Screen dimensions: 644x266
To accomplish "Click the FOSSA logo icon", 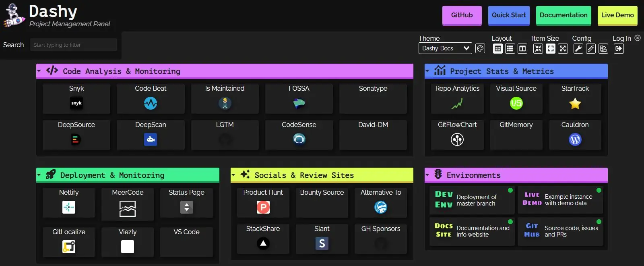I will click(299, 103).
